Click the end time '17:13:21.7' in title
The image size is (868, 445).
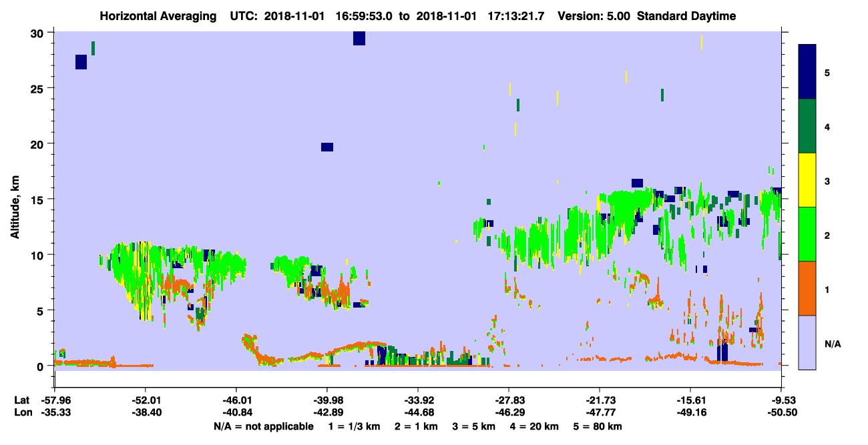(517, 16)
